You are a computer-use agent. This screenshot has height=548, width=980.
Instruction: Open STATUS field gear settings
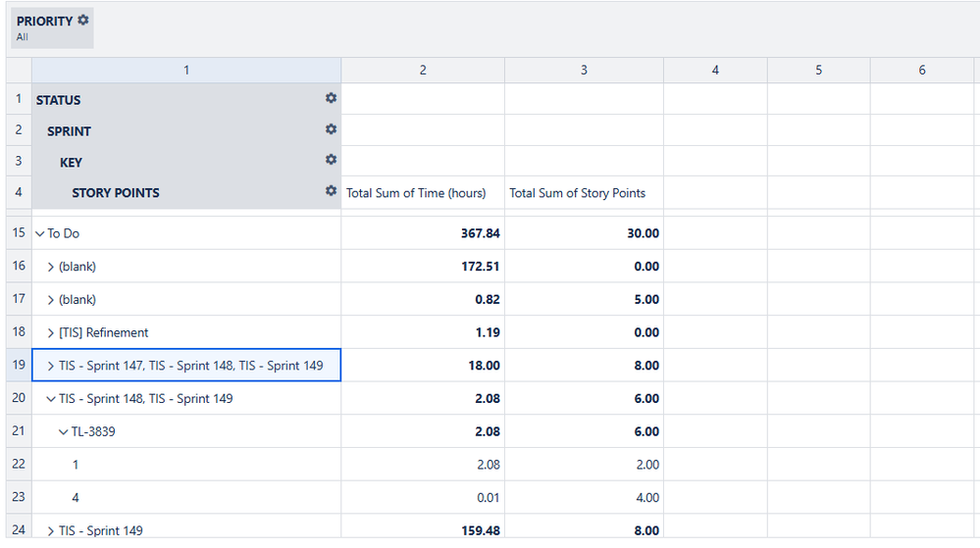331,98
